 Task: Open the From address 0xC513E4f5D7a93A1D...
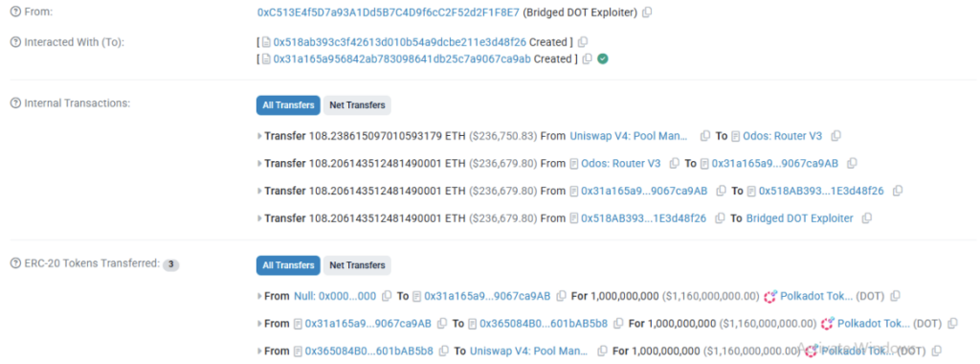point(389,12)
